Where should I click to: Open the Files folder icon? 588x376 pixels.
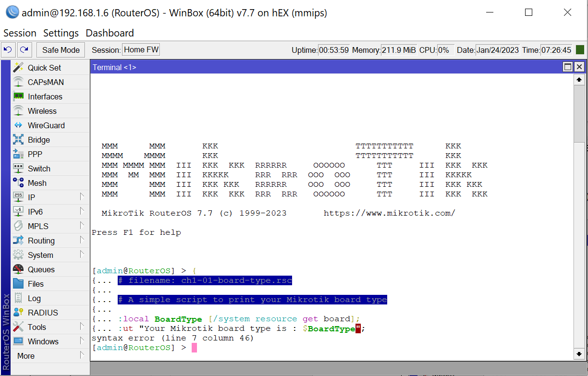[18, 284]
